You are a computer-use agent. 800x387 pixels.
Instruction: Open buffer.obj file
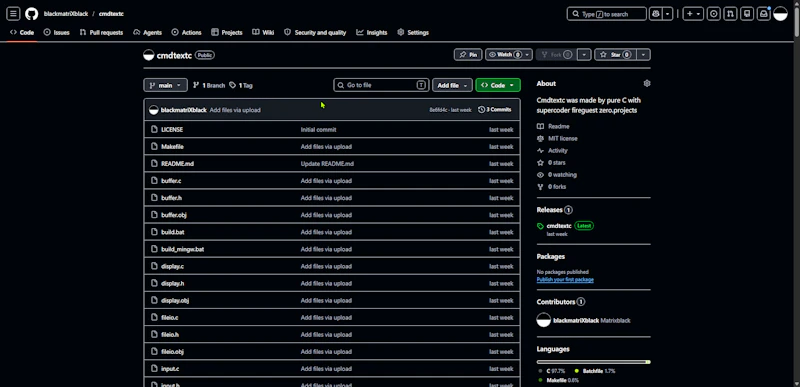(173, 215)
